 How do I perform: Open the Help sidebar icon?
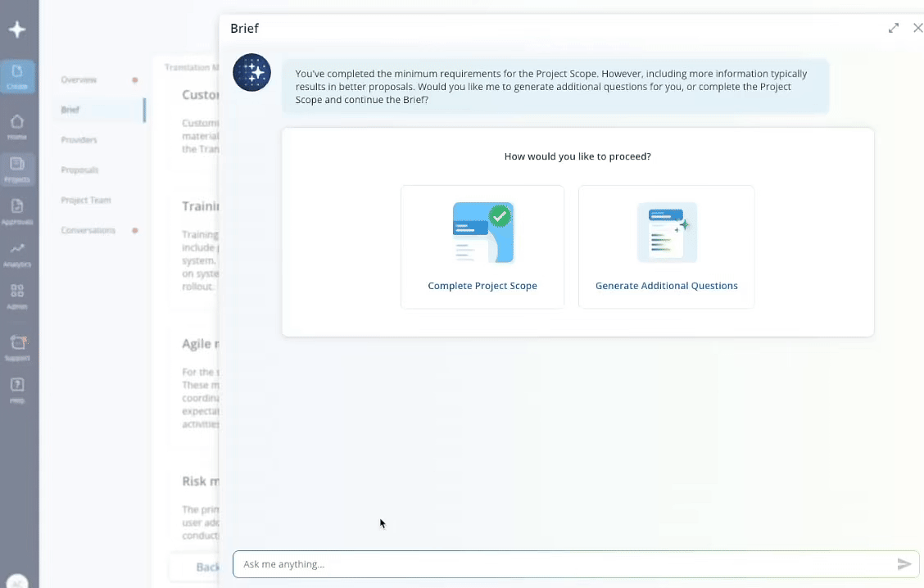coord(17,389)
